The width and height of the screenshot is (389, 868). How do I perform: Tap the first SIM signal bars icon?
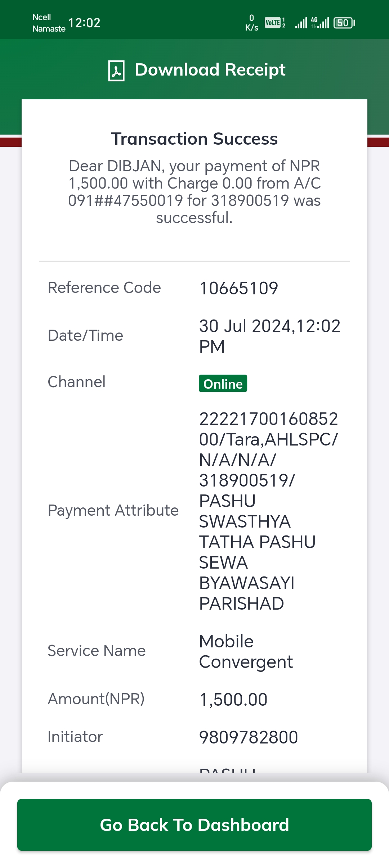point(301,23)
